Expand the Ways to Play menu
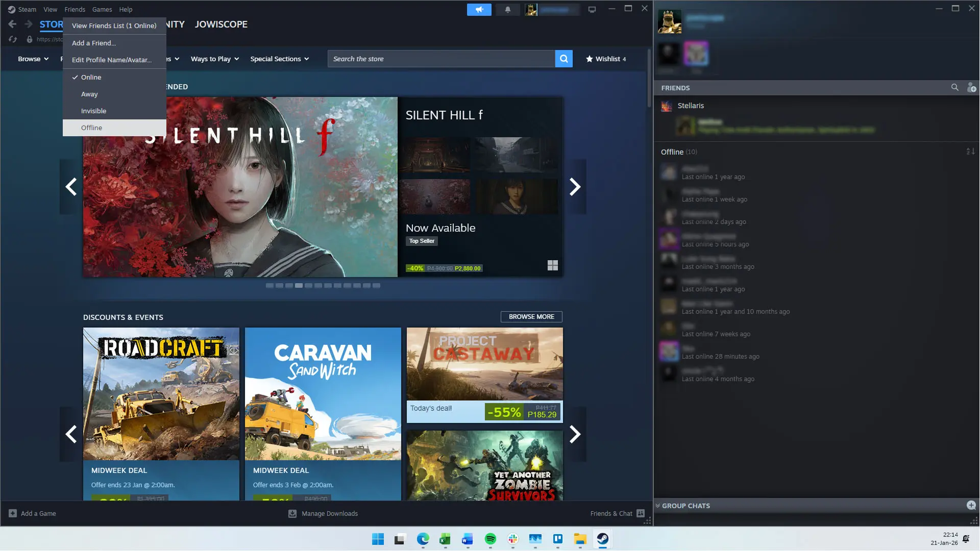980x551 pixels. 214,59
